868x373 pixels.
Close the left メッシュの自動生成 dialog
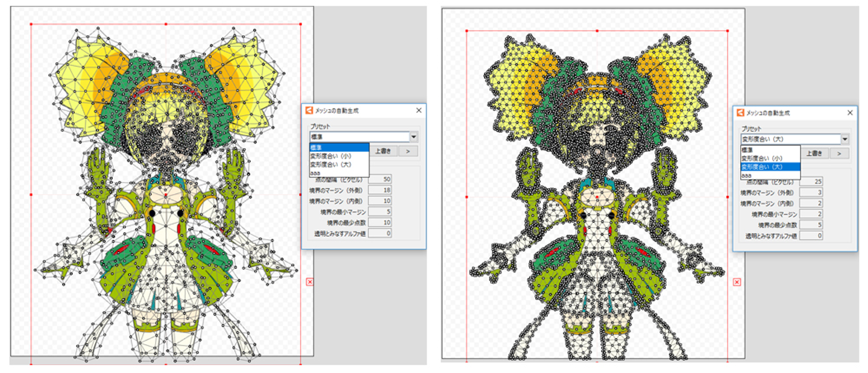point(419,110)
